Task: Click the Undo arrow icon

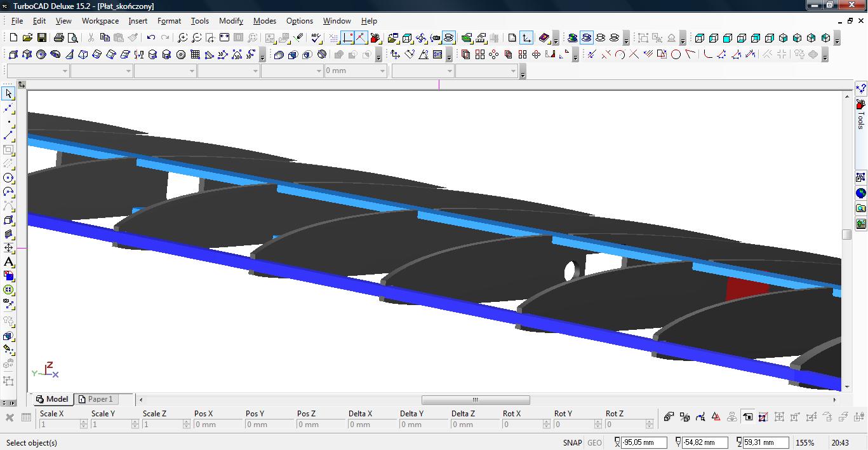Action: point(151,38)
